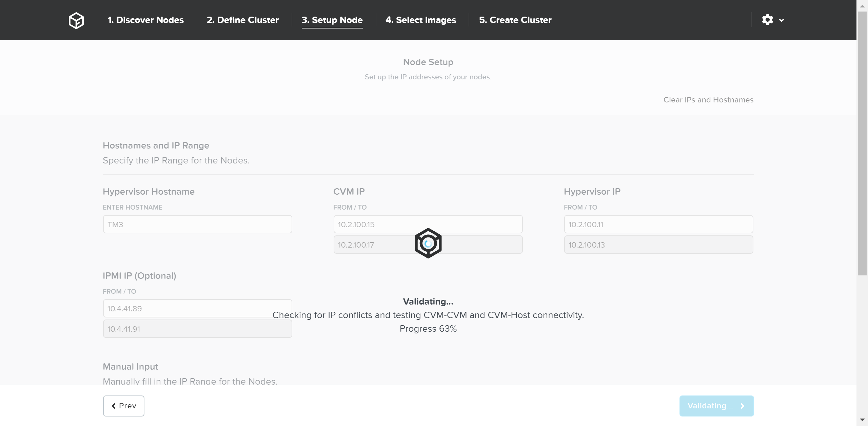Click the Validating next button
Screen dimensions: 868x426
coord(716,406)
